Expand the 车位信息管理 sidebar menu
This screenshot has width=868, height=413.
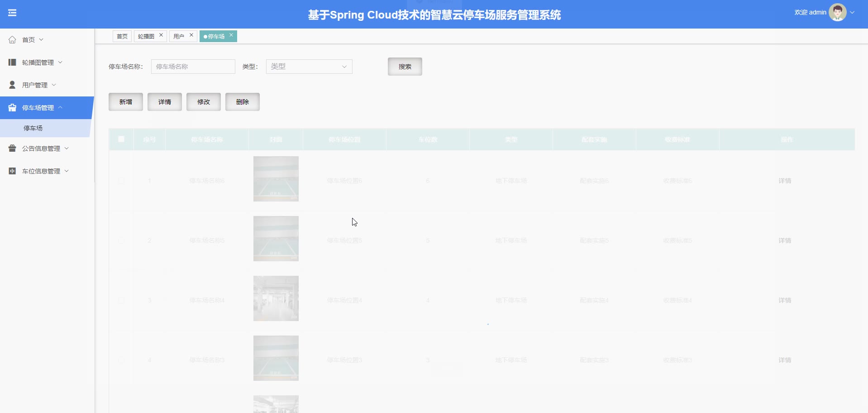(67, 171)
